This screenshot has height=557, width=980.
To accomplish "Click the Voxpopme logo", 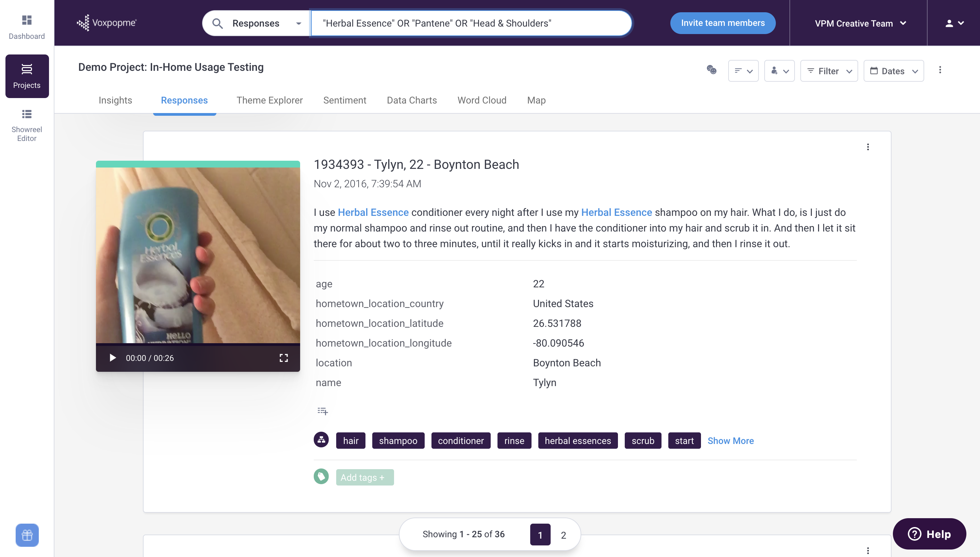I will coord(107,23).
